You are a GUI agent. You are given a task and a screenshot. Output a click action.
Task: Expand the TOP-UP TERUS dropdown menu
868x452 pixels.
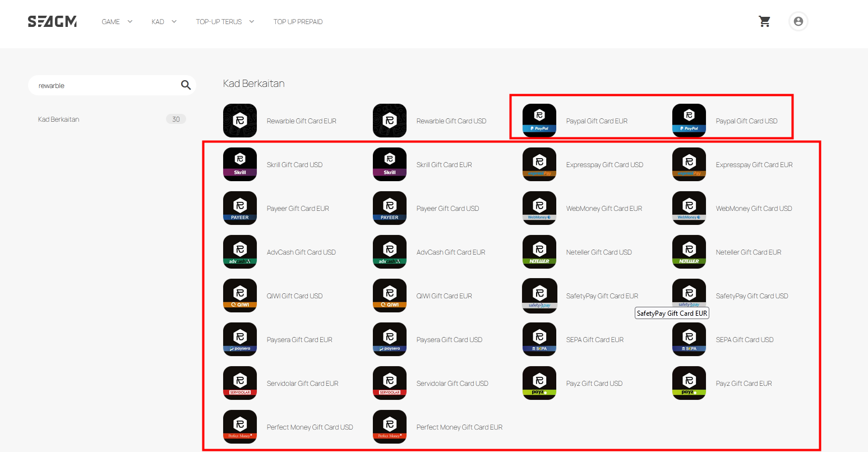(225, 22)
